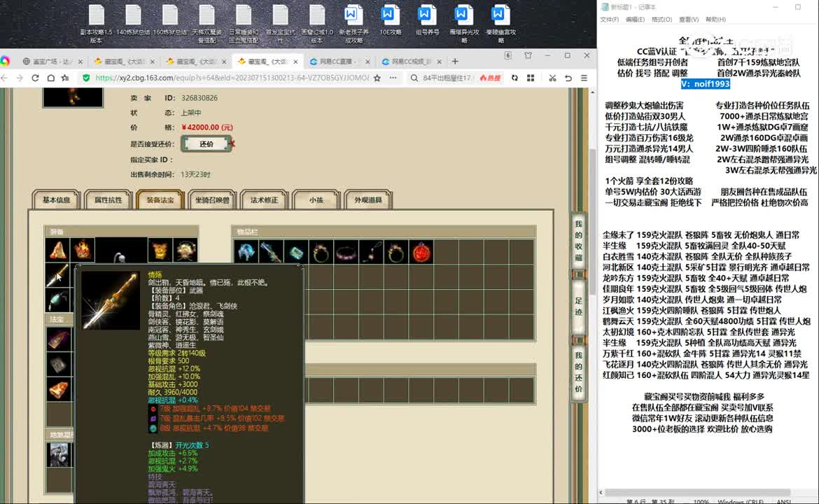Click the 热搜 hot search link
Screen dimensions: 819x504
click(490, 78)
